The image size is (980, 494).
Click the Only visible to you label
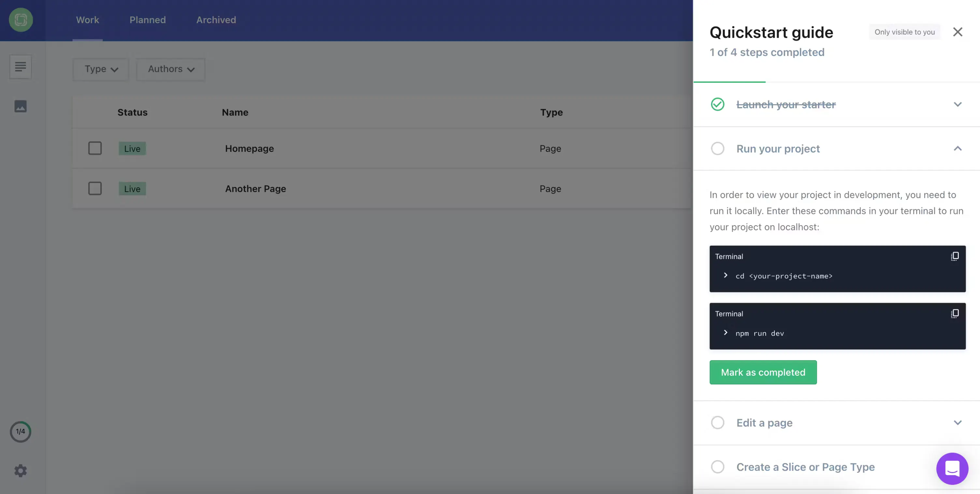(x=904, y=32)
